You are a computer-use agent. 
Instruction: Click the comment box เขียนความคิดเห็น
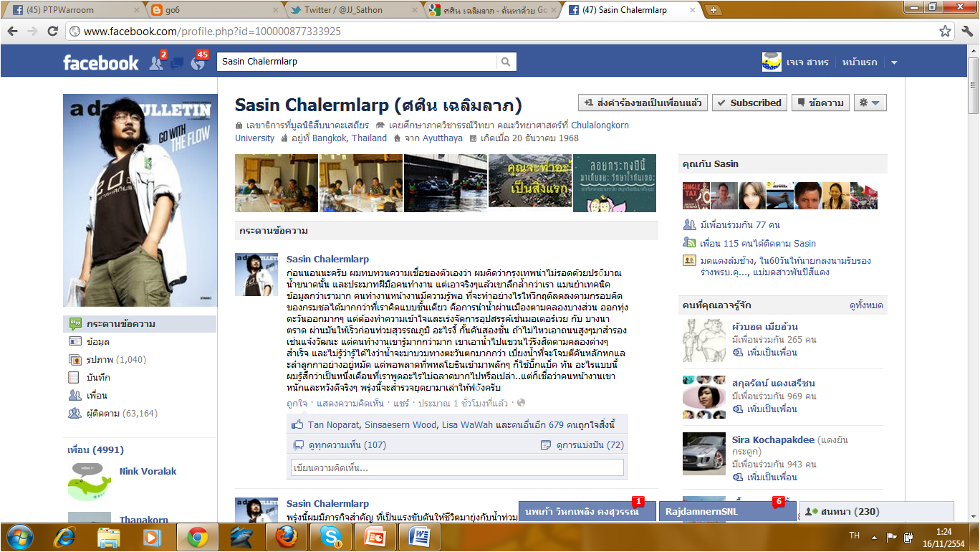tap(458, 467)
